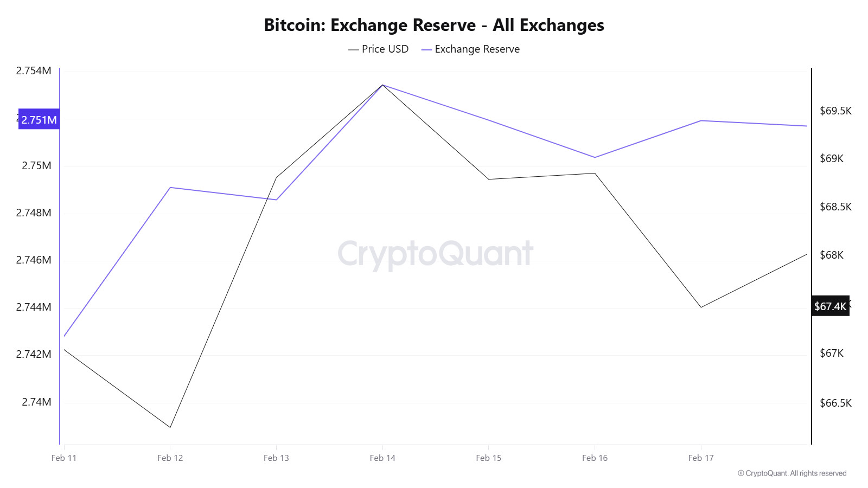Select the Feb 17 date label
868x488 pixels.
701,458
